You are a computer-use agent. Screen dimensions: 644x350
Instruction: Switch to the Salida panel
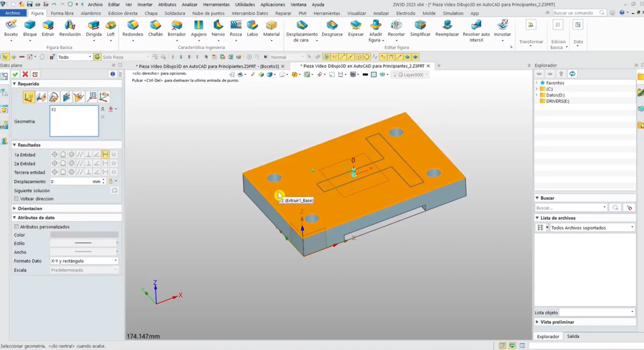(573, 336)
